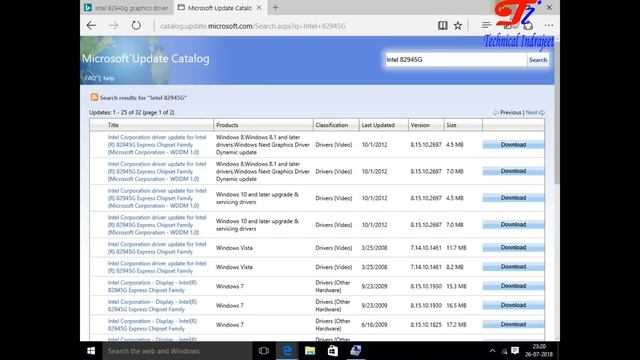Open Display driver title link for 16.5 MB row

(x=152, y=305)
